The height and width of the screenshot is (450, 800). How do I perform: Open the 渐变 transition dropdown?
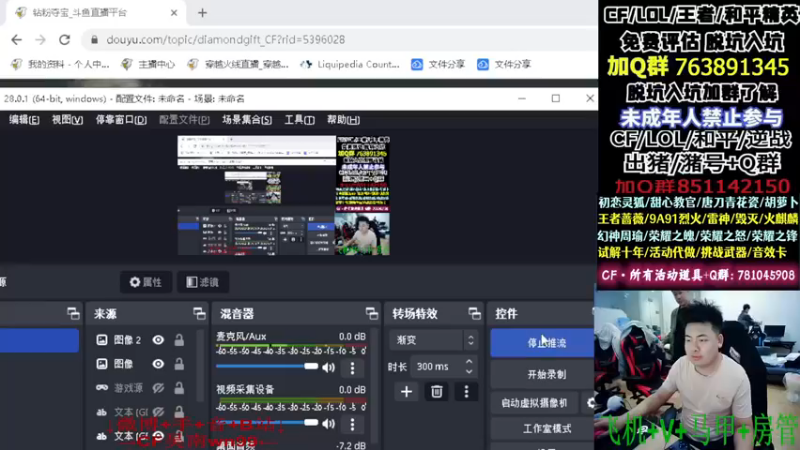pos(434,340)
